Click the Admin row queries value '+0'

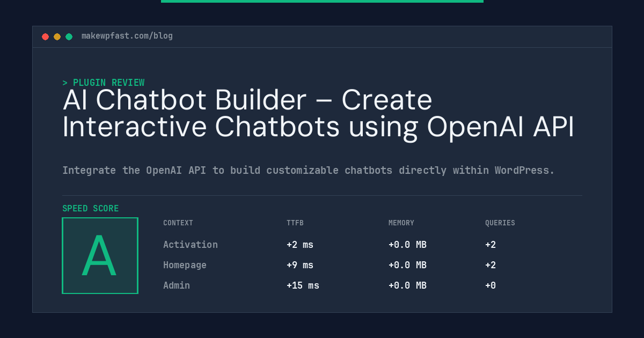[491, 285]
